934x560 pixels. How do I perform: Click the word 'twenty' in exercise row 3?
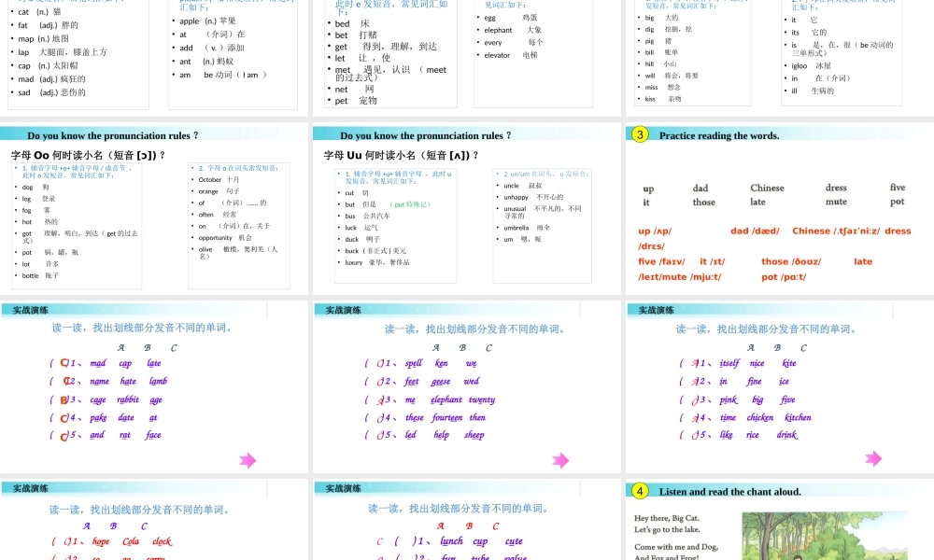point(482,399)
